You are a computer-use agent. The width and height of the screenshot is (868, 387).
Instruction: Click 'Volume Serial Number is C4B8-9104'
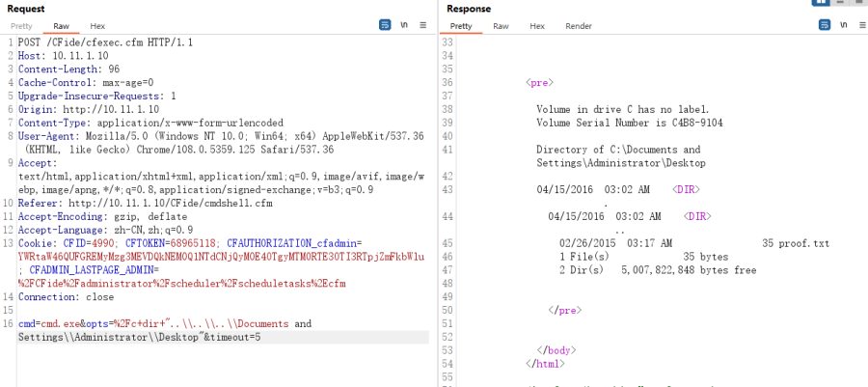pyautogui.click(x=630, y=123)
